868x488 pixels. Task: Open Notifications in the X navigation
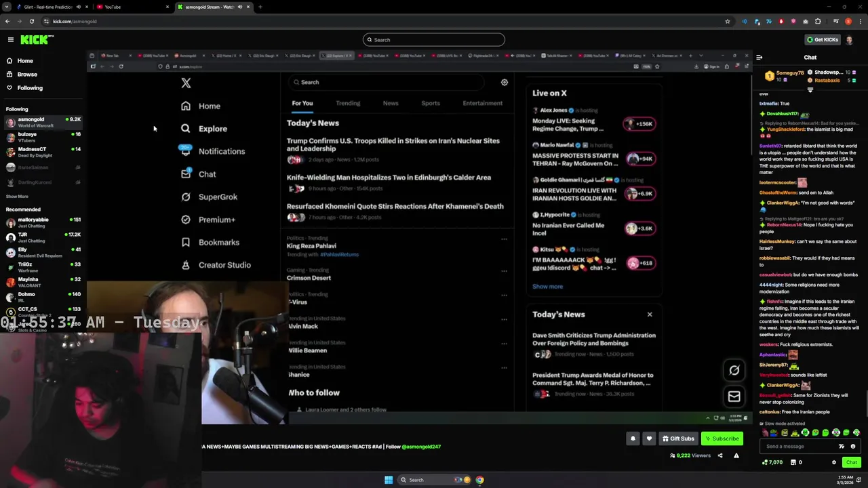213,151
